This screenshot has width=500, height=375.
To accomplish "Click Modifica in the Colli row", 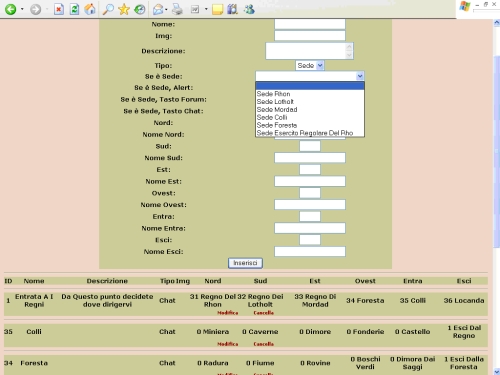I will pyautogui.click(x=228, y=344).
